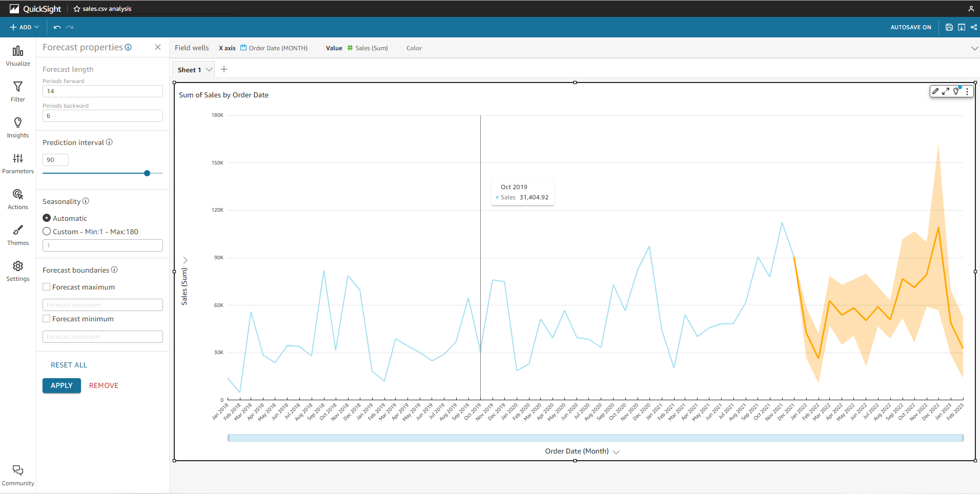The image size is (980, 494).
Task: Open the Filter panel
Action: click(x=18, y=92)
